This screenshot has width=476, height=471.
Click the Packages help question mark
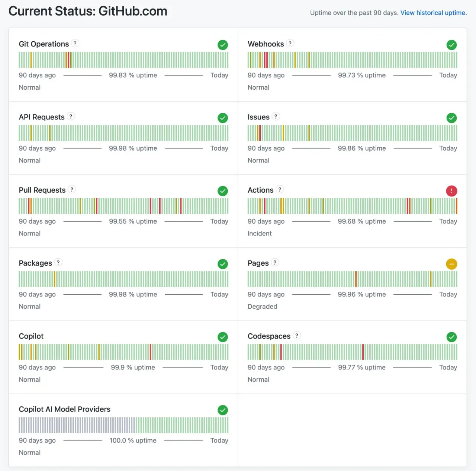click(58, 263)
